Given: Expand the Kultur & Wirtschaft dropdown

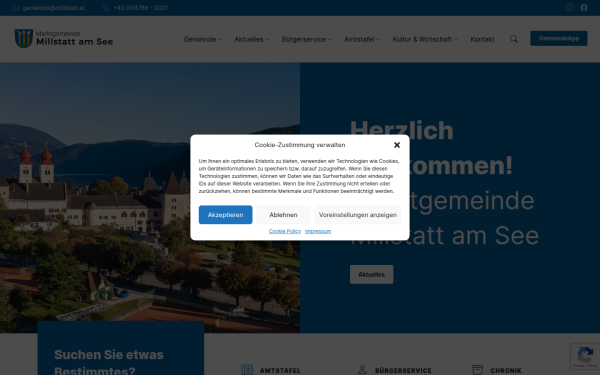Looking at the screenshot, I should click(x=425, y=39).
